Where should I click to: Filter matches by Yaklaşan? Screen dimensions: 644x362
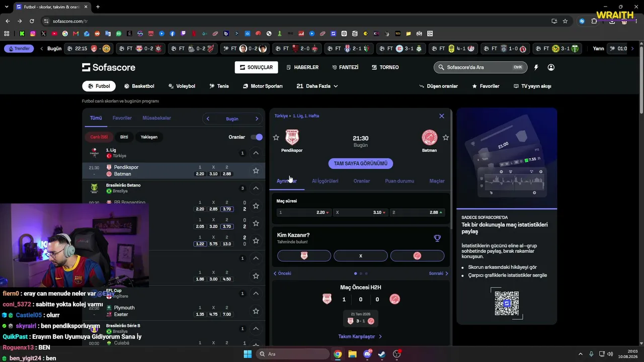pos(149,137)
